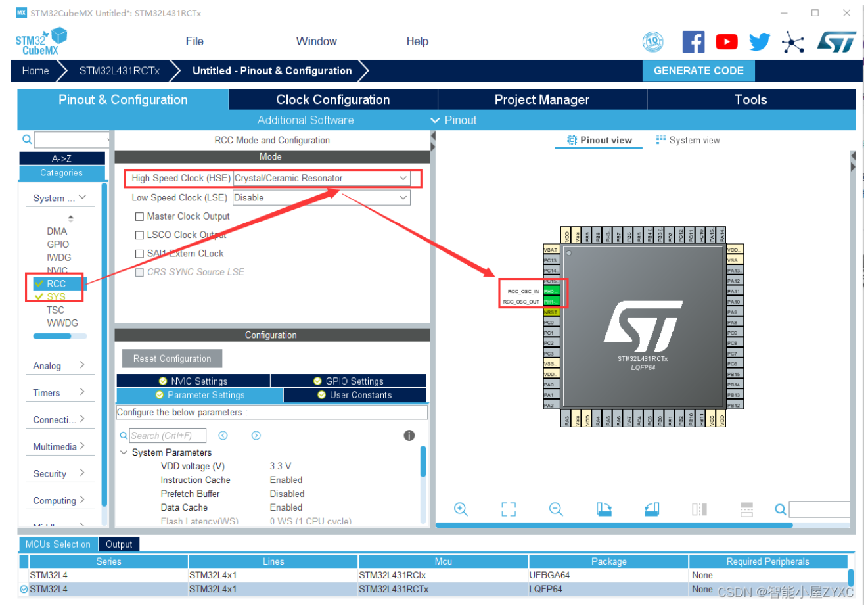Click the 10-year anniversary badge icon

(652, 42)
